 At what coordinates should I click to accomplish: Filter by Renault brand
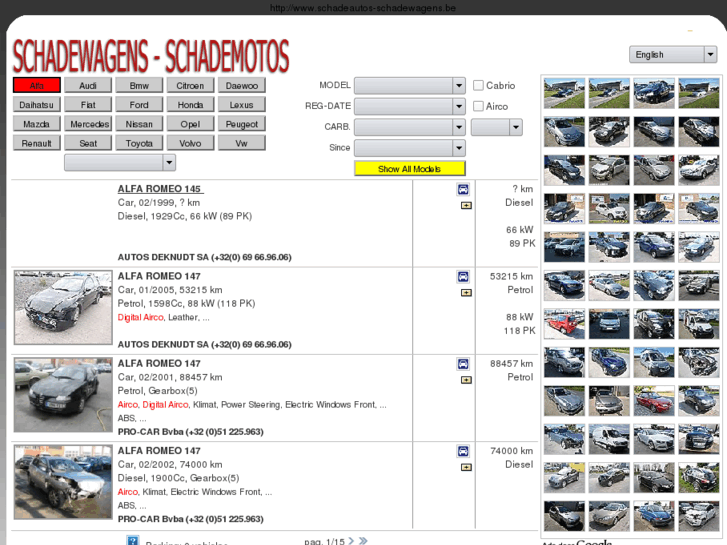[37, 143]
